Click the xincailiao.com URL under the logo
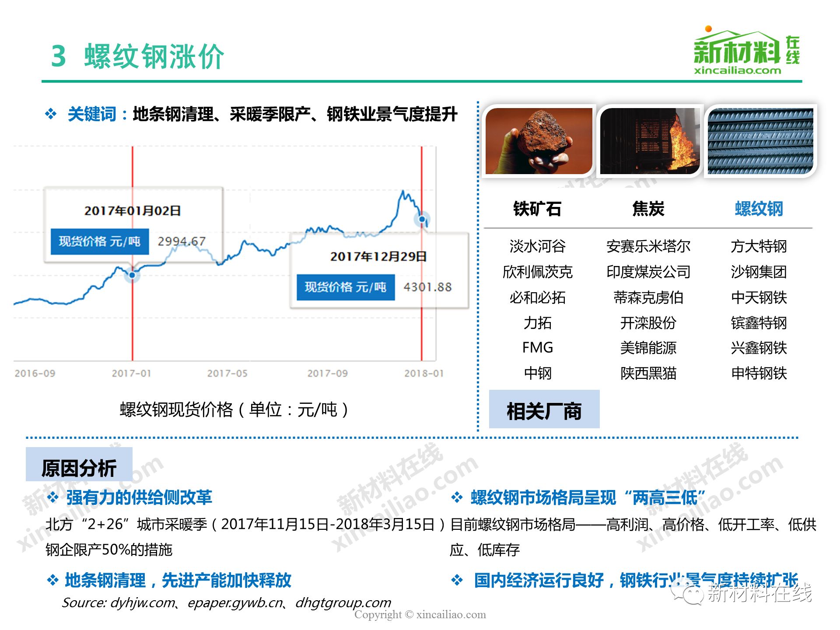Image resolution: width=840 pixels, height=630 pixels. coord(737,70)
